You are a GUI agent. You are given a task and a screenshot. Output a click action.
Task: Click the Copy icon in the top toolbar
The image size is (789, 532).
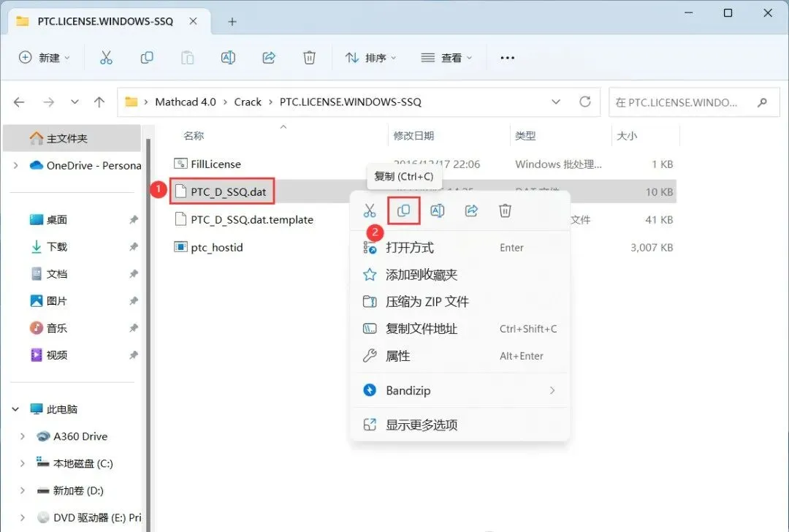tap(146, 58)
